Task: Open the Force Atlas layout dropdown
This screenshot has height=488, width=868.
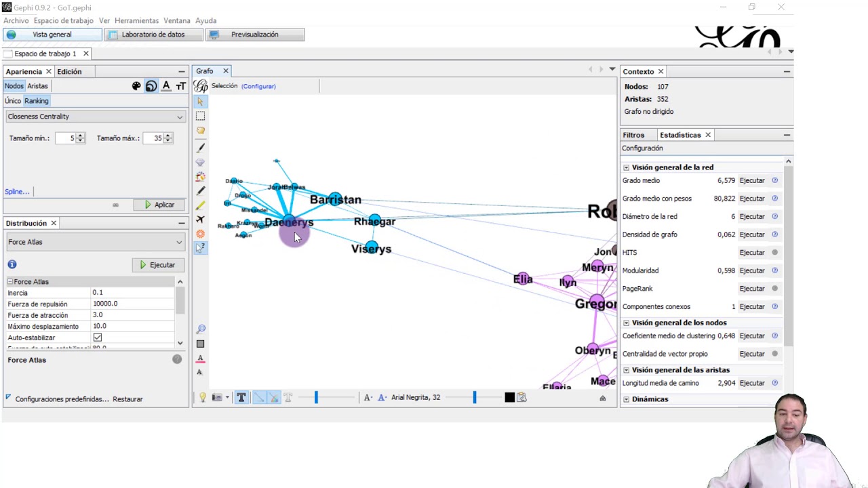Action: pos(95,242)
